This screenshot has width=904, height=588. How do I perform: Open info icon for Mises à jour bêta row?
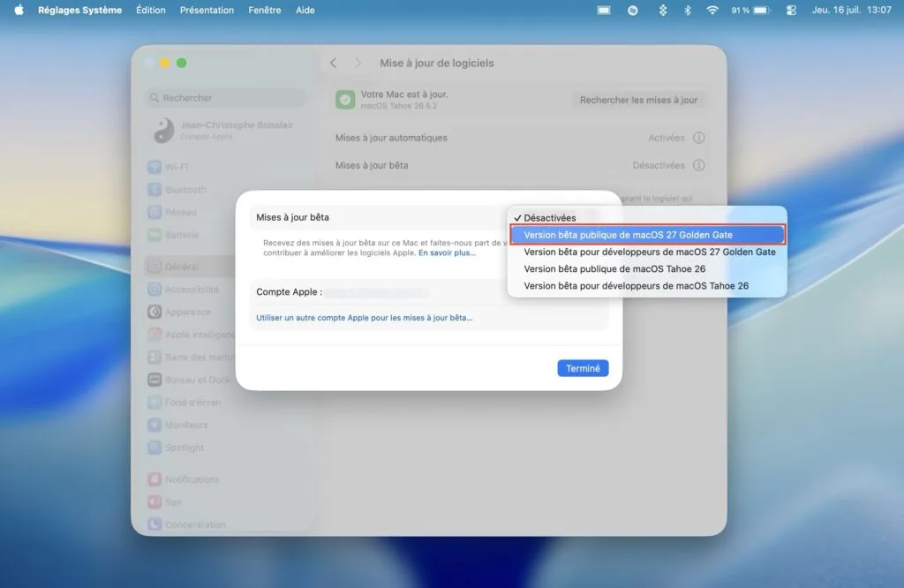tap(699, 165)
